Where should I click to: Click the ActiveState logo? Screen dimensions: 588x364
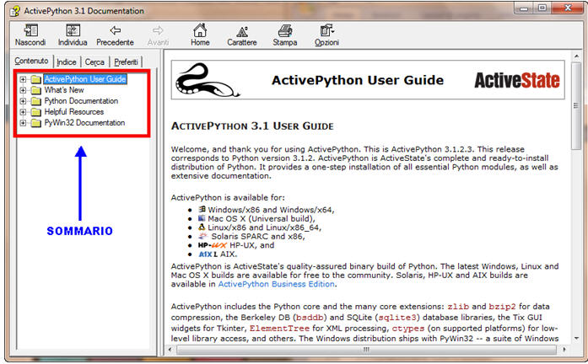coord(517,80)
